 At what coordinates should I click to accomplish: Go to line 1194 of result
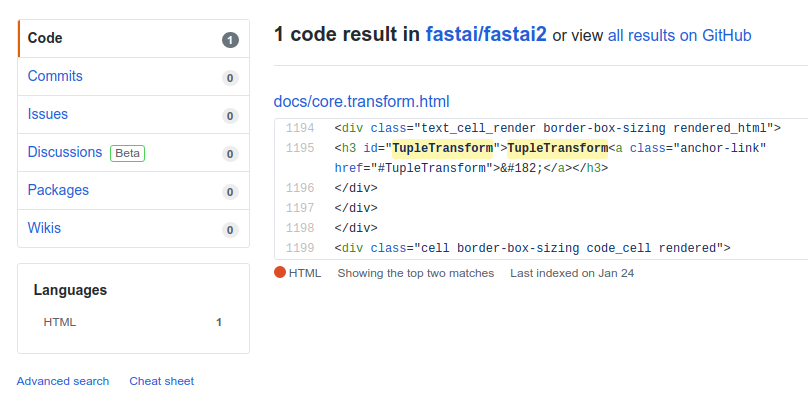click(300, 128)
